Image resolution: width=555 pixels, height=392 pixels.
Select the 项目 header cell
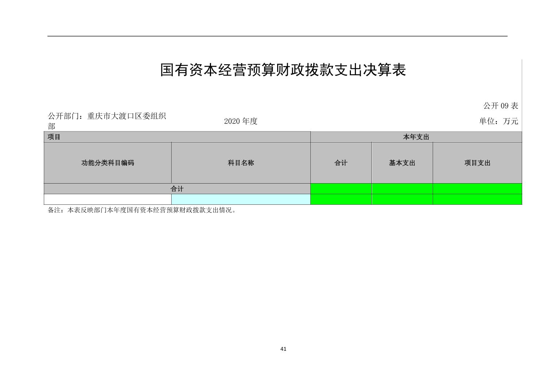point(177,137)
